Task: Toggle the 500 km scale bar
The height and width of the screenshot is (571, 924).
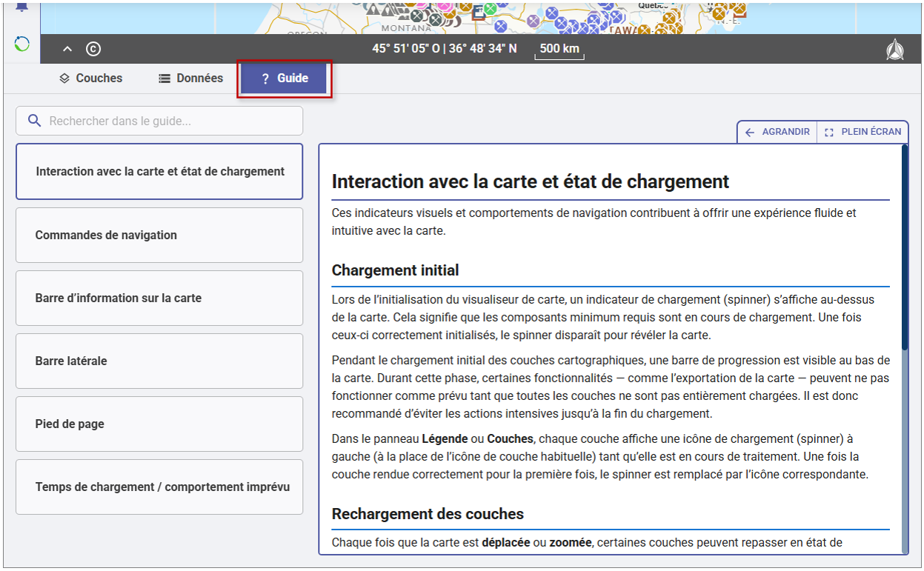Action: point(559,50)
